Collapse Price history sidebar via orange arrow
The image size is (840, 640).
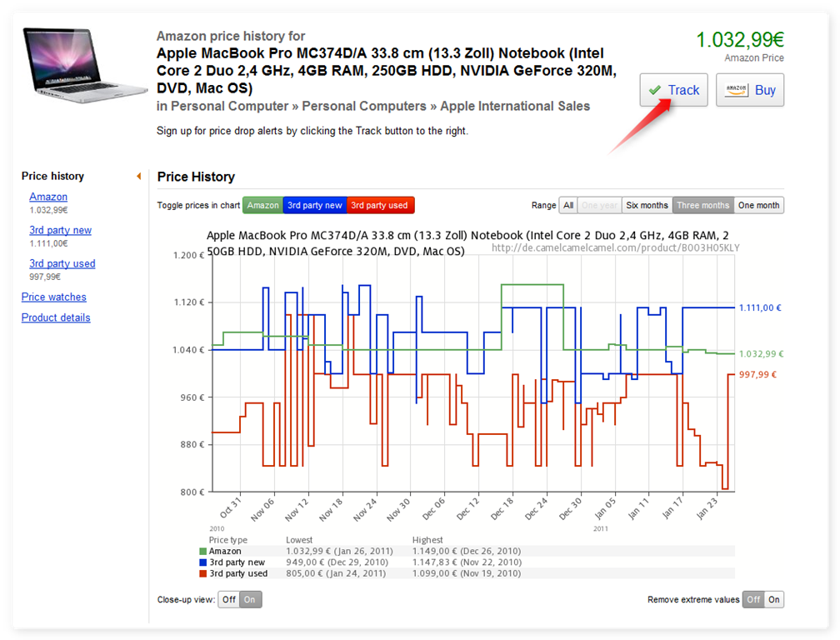[x=138, y=176]
